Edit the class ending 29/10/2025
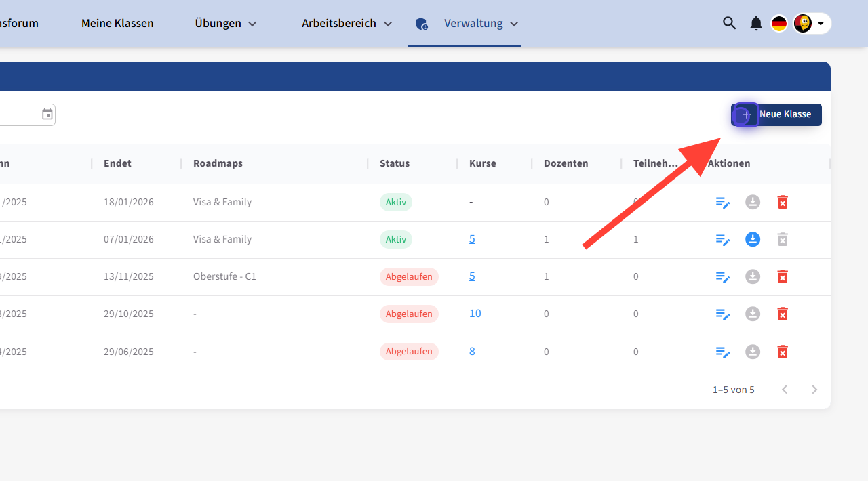 723,314
